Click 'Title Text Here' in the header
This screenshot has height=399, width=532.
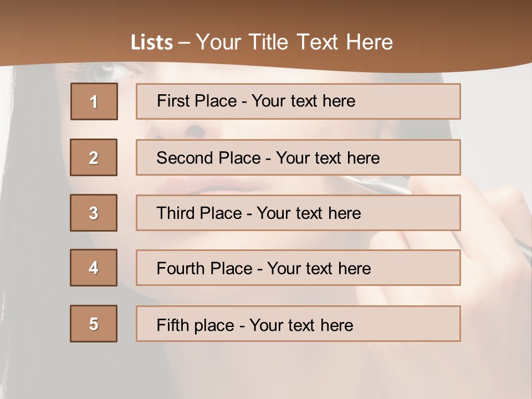321,42
